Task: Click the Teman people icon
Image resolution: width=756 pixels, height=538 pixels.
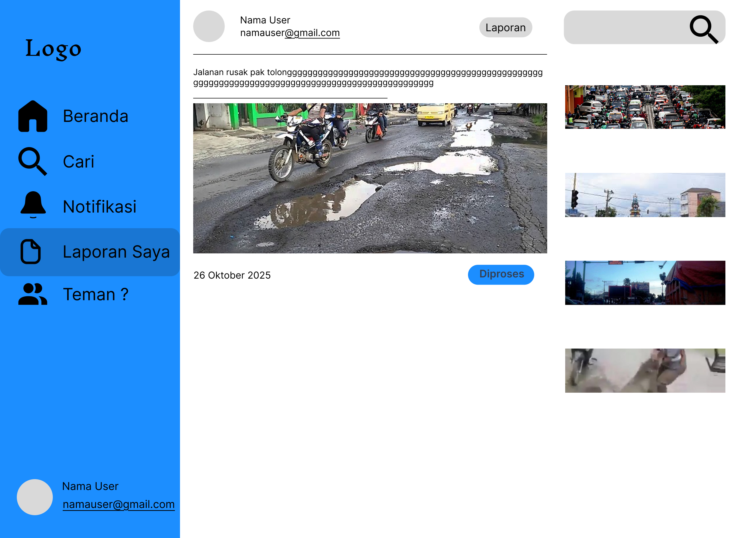Action: pos(32,294)
